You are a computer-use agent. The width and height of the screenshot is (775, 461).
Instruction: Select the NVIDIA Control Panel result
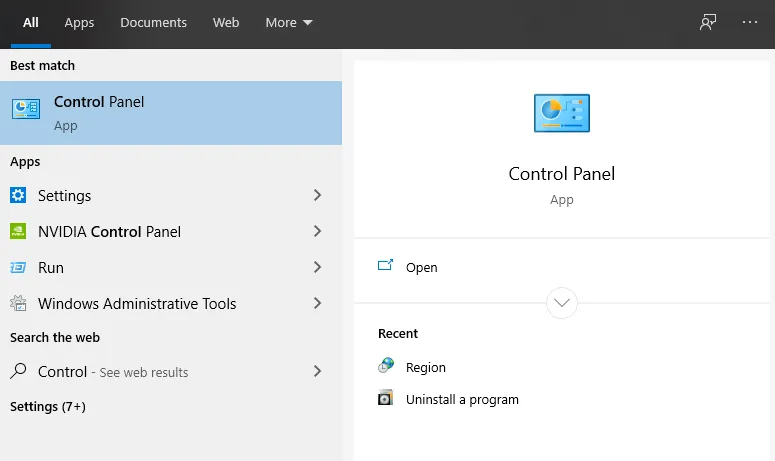pos(171,231)
